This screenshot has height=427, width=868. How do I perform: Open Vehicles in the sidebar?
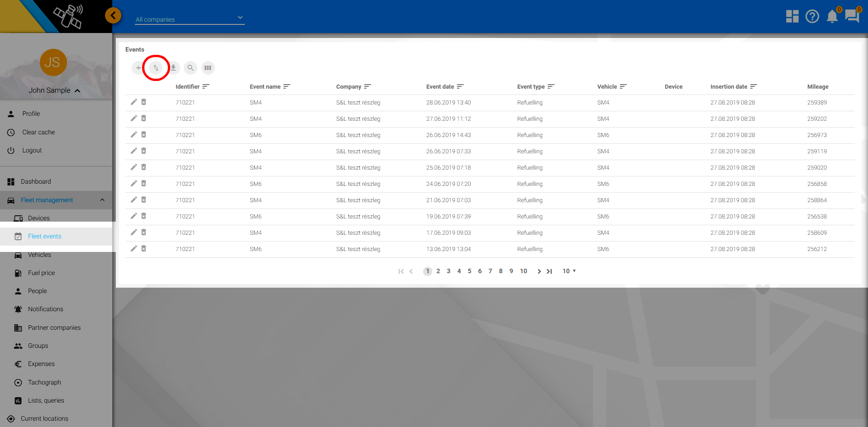point(39,255)
